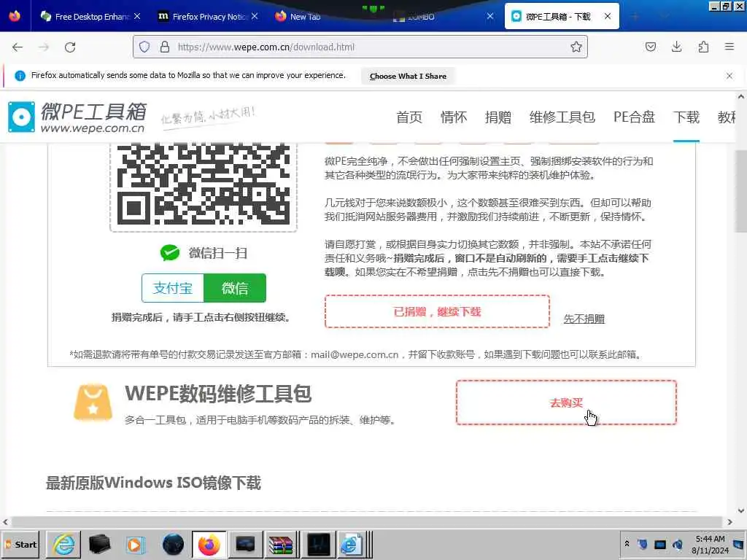Click the horizontal scrollbar right arrow
The image size is (747, 560).
tap(729, 522)
